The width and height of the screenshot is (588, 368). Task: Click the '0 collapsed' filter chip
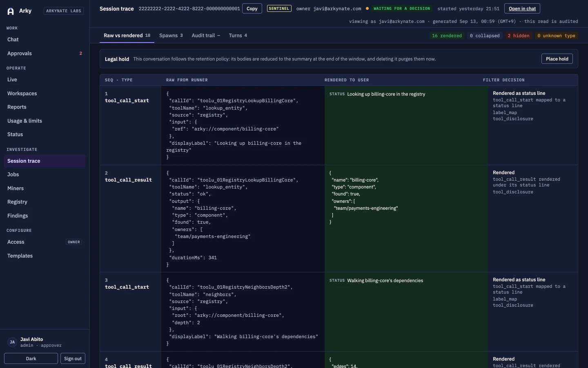[x=485, y=36]
